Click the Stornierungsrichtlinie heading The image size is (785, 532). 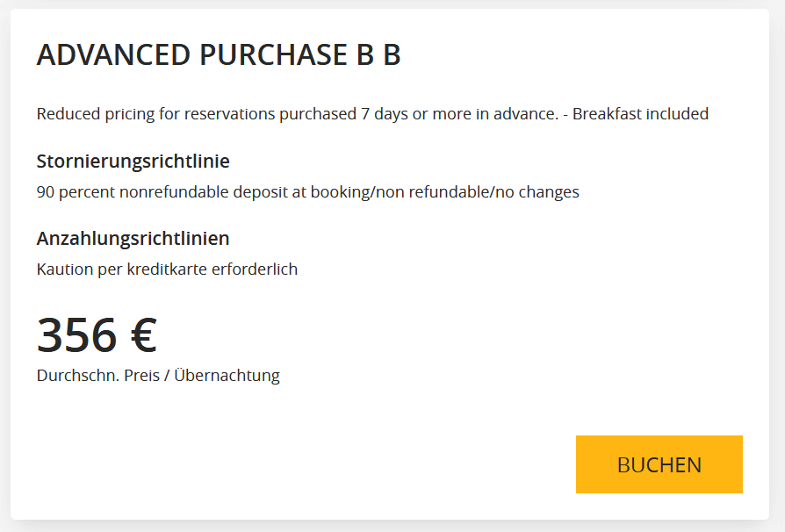point(133,162)
